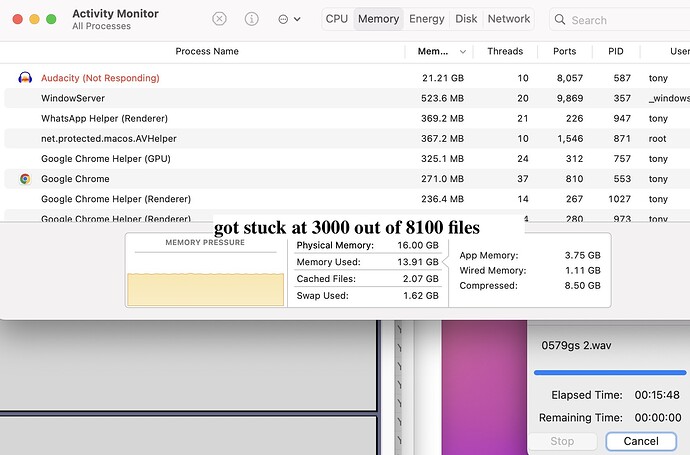Image resolution: width=690 pixels, height=455 pixels.
Task: Close the Activity Monitor window (red button)
Action: pyautogui.click(x=18, y=19)
